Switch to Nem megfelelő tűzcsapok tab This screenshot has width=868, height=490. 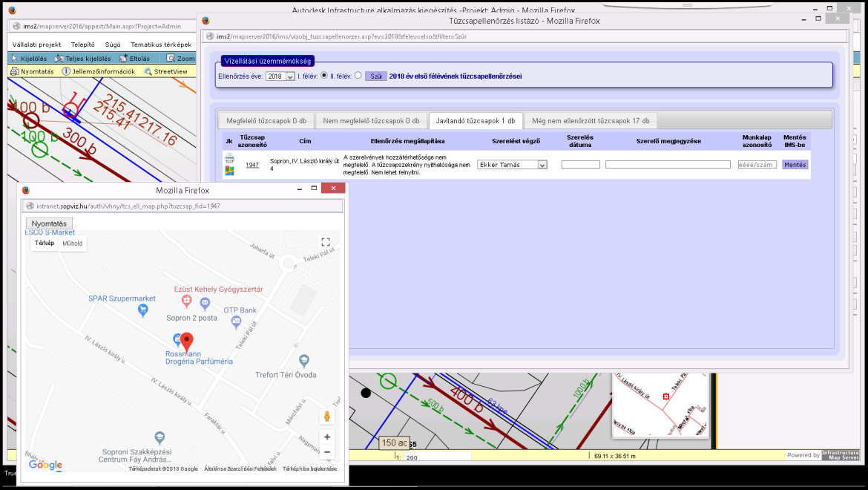(371, 121)
